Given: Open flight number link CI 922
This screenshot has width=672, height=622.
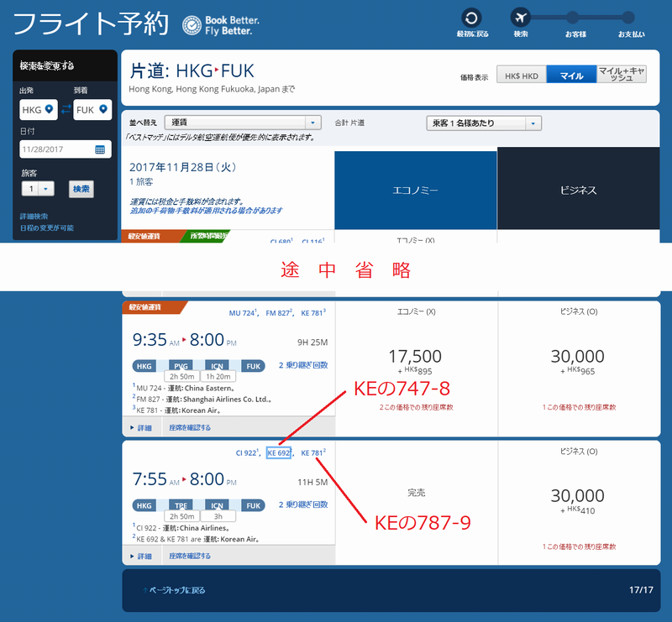Looking at the screenshot, I should pos(247,452).
